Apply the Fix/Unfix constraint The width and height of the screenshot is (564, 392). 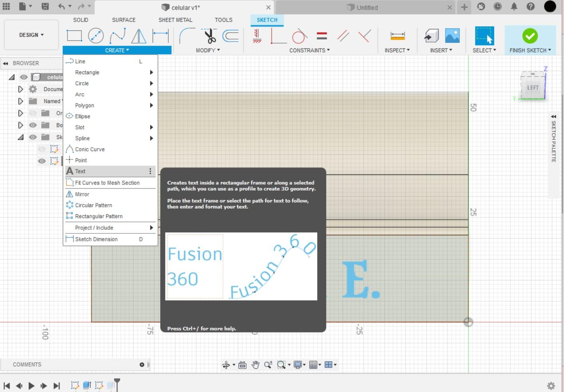point(257,36)
